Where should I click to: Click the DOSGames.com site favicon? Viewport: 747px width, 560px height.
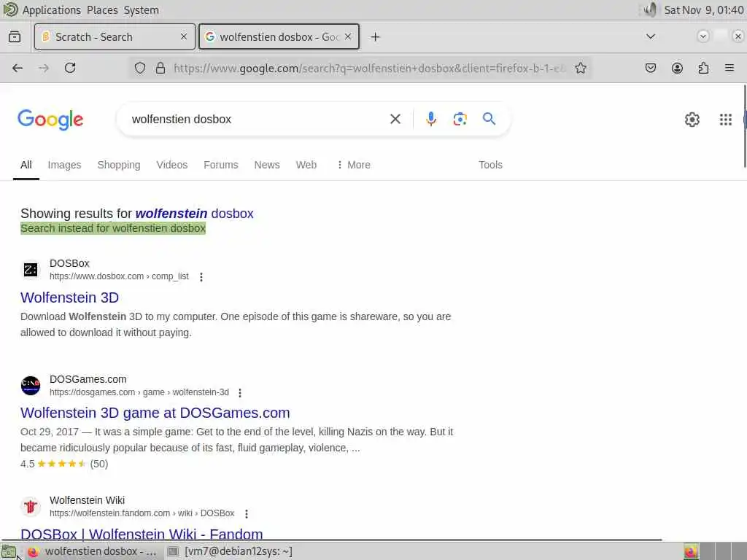tap(31, 386)
